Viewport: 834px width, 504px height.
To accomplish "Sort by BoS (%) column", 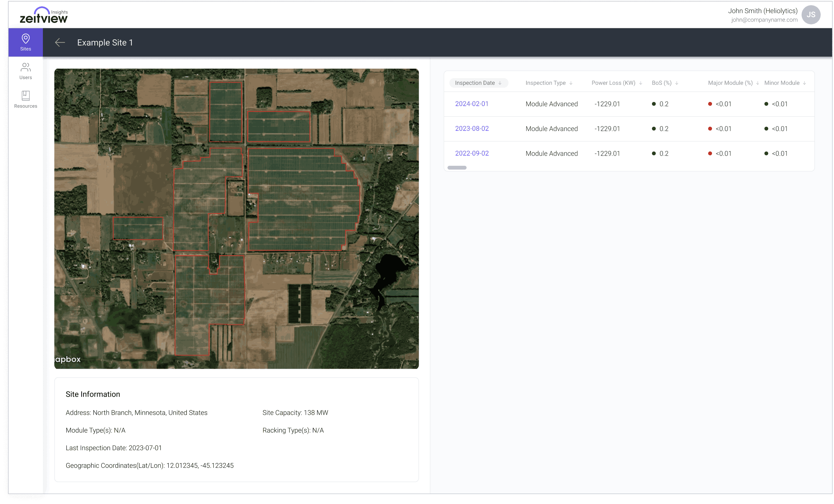I will [x=665, y=83].
